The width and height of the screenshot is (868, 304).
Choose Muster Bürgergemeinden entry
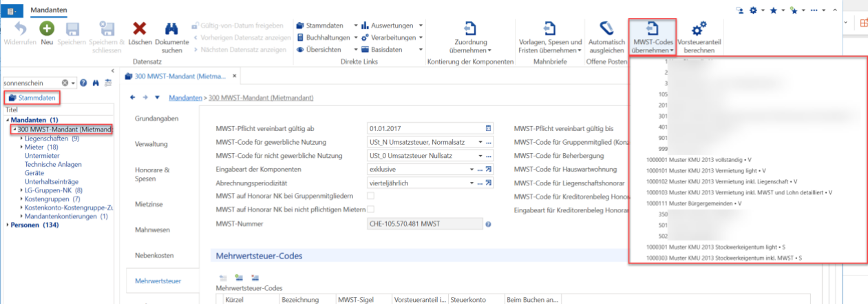693,203
